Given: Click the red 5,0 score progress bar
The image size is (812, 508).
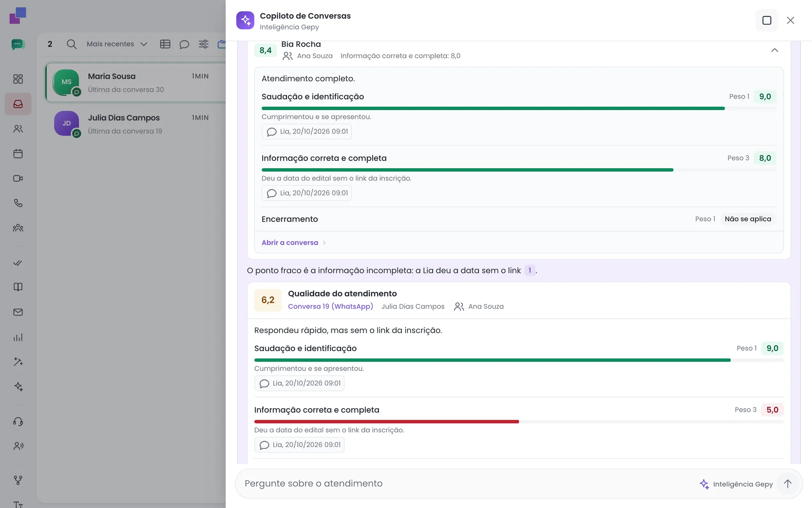Looking at the screenshot, I should coord(519,421).
